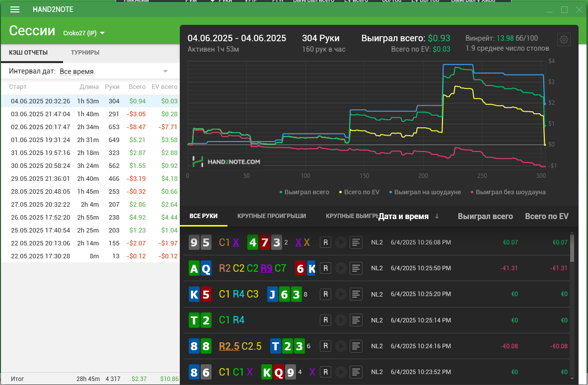The image size is (588, 385).
Task: Open the Croko27 (IP) player dropdown
Action: click(x=84, y=33)
